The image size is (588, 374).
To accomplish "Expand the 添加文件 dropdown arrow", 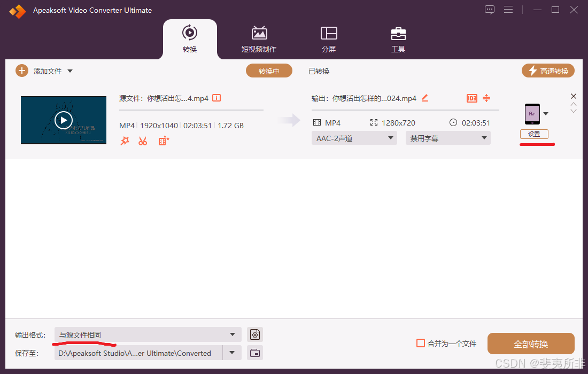I will tap(70, 71).
